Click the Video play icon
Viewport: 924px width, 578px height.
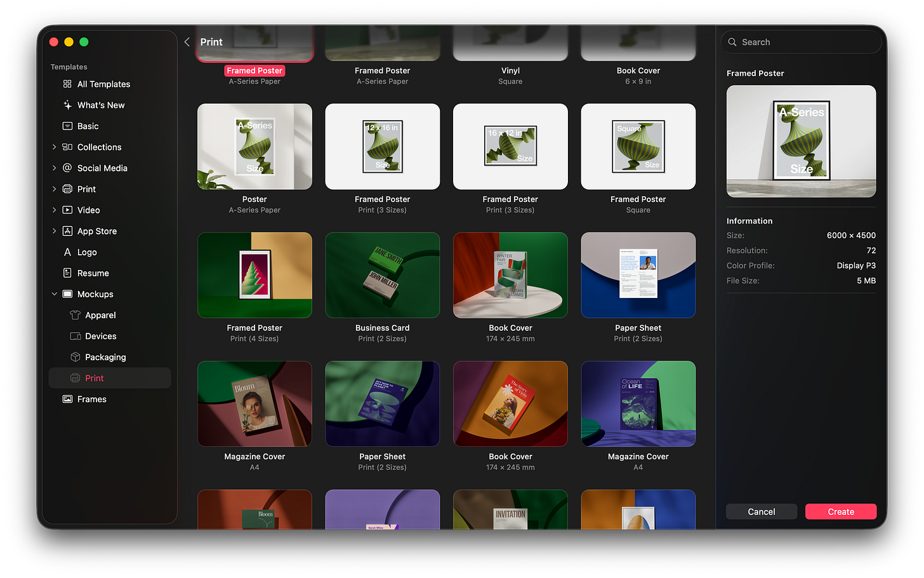(67, 210)
